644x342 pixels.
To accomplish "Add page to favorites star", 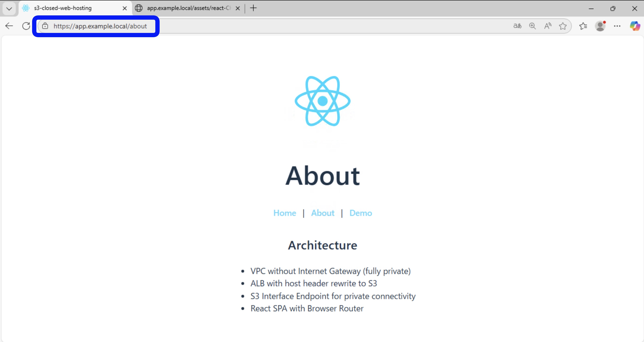I will coord(563,26).
